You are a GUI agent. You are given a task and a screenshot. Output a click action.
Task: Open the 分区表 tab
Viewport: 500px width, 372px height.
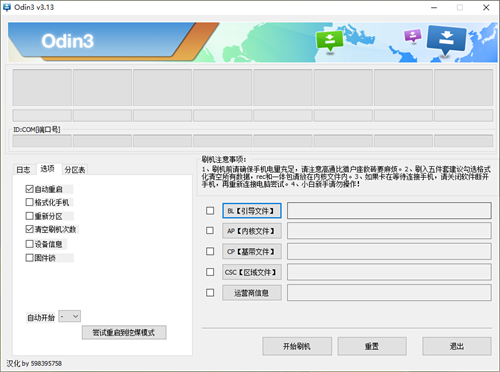(x=75, y=170)
